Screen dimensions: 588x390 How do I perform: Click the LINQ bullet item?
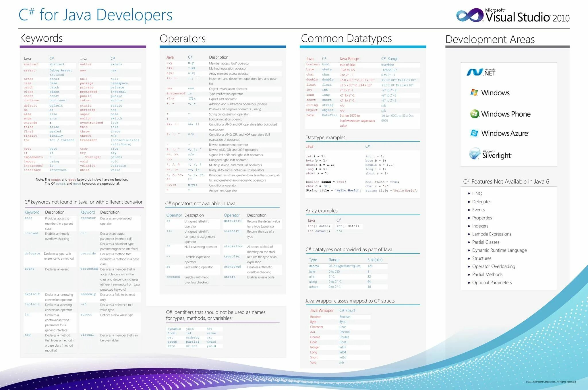coord(477,194)
